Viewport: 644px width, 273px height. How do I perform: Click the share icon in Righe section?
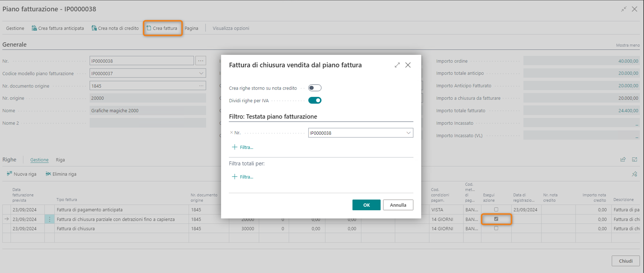click(623, 160)
